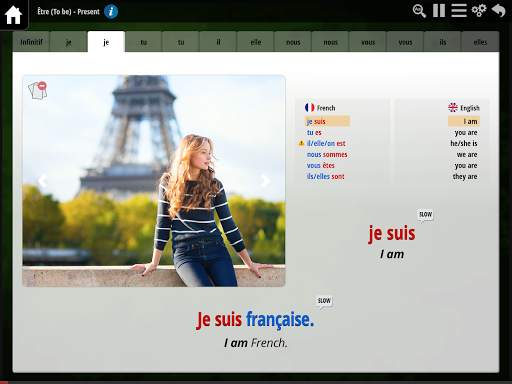Click the Être (To be) - Present title

coord(68,12)
